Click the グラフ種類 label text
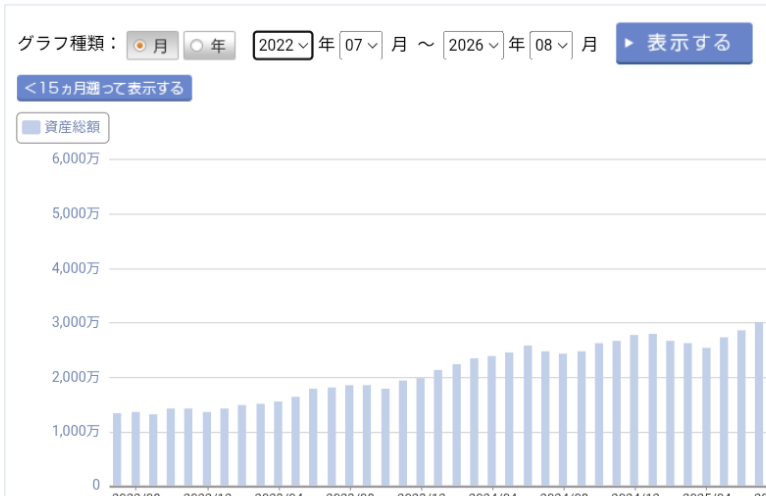The width and height of the screenshot is (766, 496). pos(67,43)
